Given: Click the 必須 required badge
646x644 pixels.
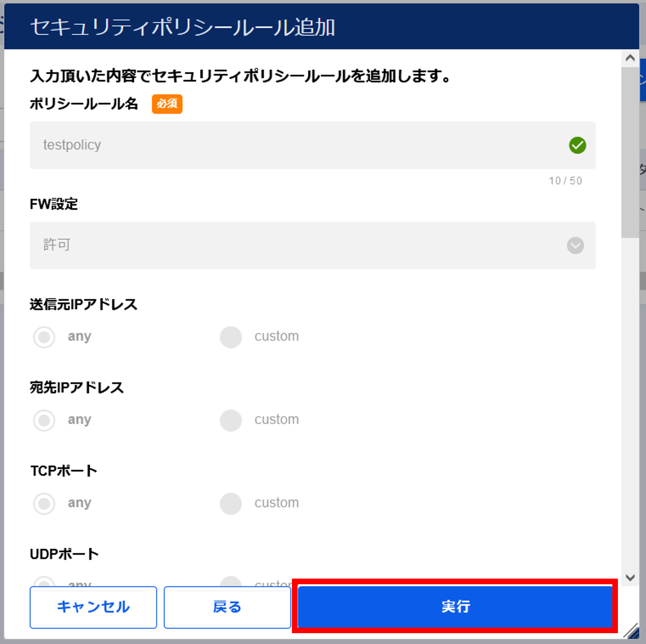Looking at the screenshot, I should 167,104.
